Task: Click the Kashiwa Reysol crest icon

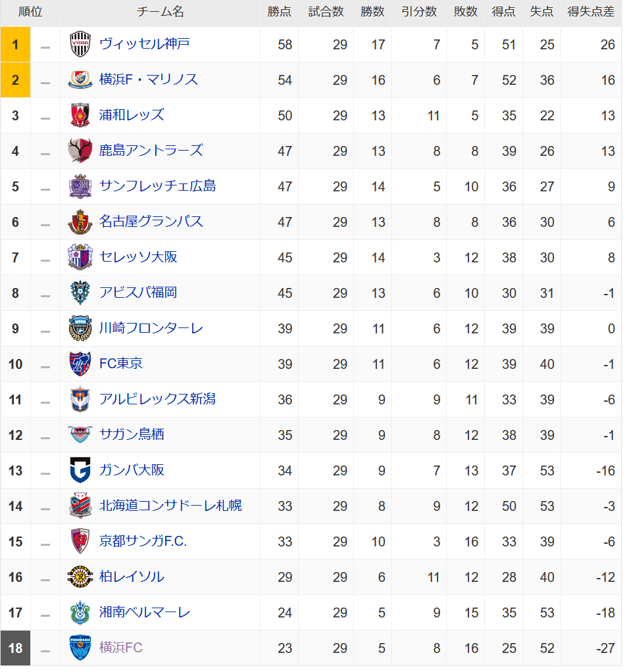Action: pos(80,577)
